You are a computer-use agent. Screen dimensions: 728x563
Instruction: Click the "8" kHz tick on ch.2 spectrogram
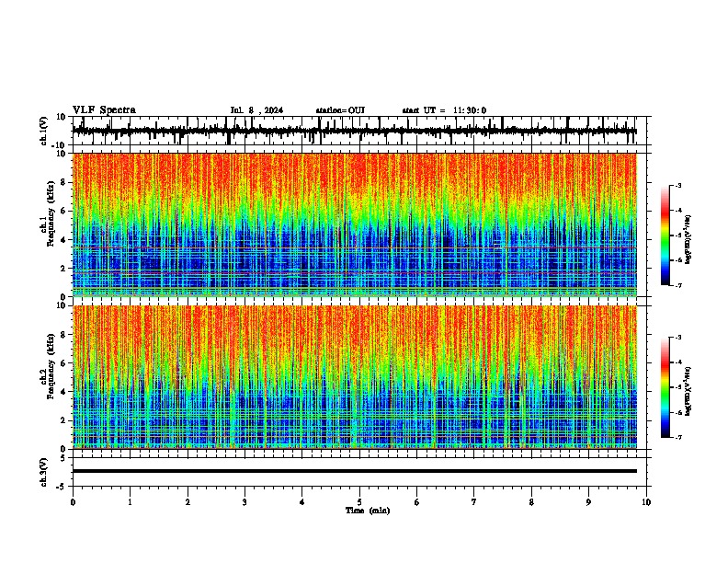coord(63,335)
